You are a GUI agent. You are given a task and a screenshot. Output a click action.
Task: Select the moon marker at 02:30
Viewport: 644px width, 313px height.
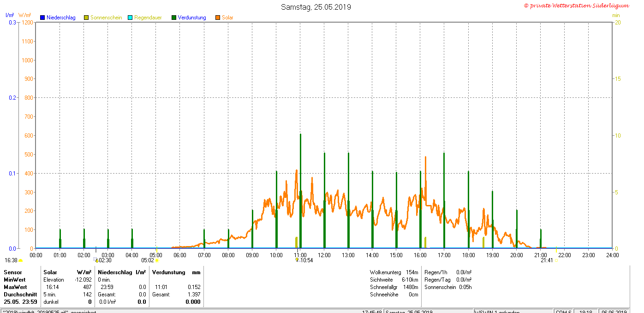pyautogui.click(x=96, y=260)
